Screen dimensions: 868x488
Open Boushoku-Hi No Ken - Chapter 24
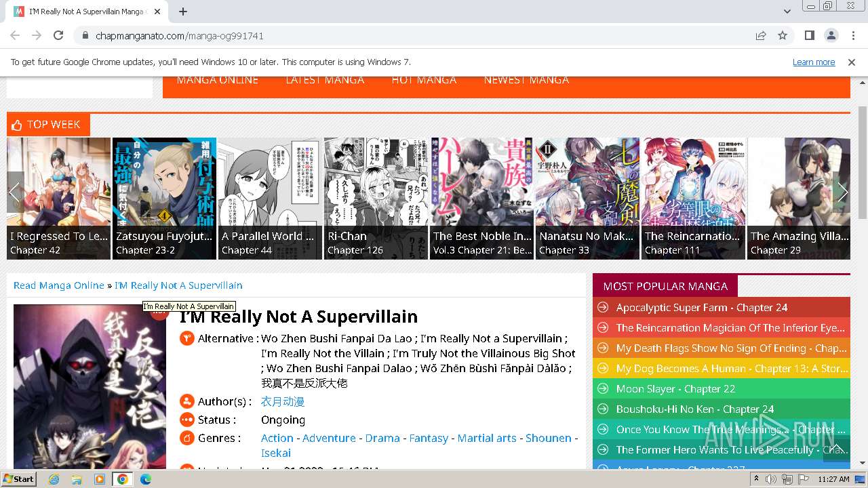click(695, 409)
